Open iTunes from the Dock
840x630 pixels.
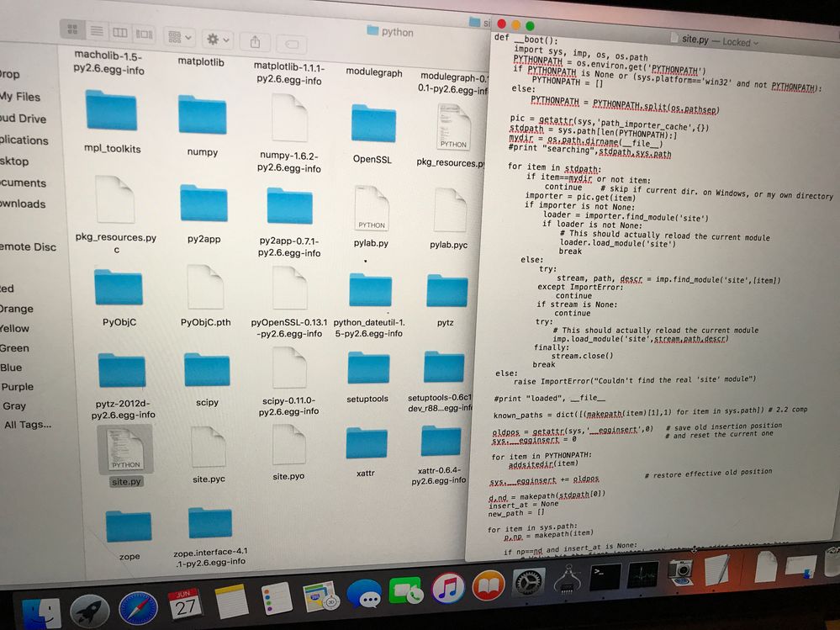click(x=448, y=588)
